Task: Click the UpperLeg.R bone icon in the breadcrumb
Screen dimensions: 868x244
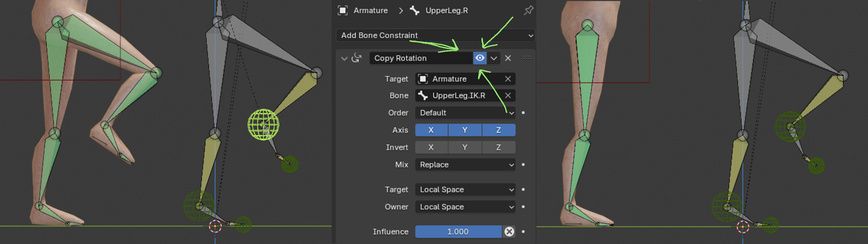Action: [x=414, y=11]
